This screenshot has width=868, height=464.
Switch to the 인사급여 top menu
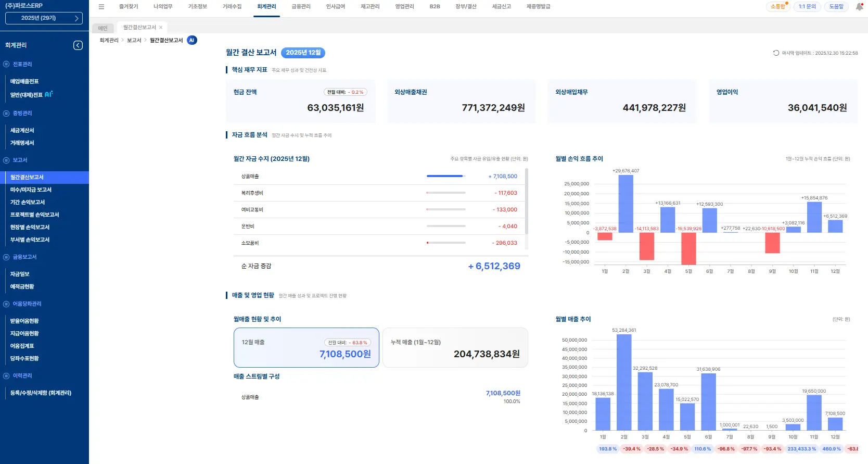point(335,7)
